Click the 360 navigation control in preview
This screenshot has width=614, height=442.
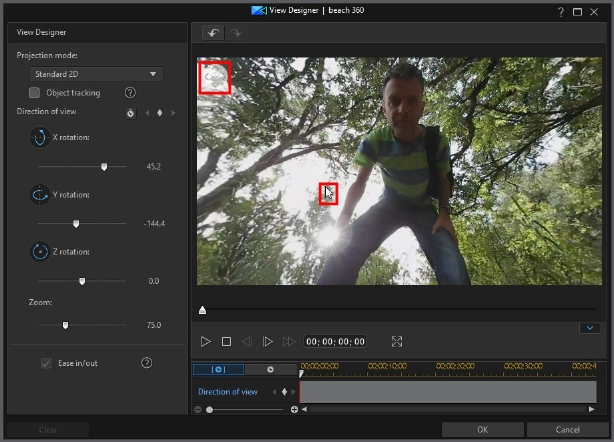click(215, 77)
